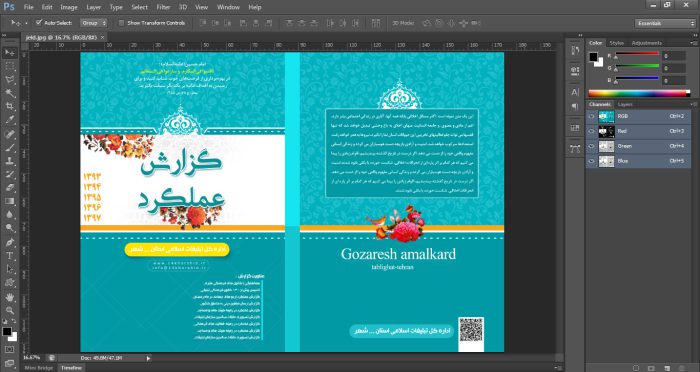Switch to the Styles tab
The width and height of the screenshot is (700, 372).
pos(617,43)
